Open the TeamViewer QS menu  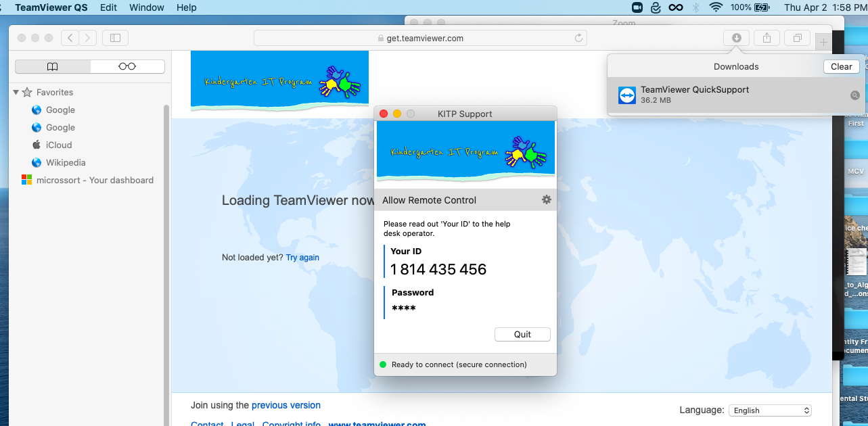[51, 7]
